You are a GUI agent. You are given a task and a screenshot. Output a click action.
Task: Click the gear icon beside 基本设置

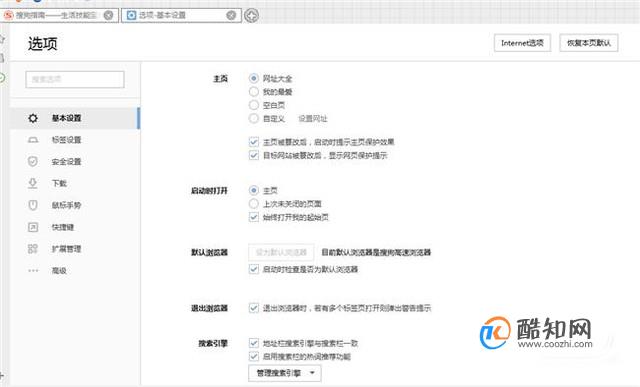coord(33,118)
